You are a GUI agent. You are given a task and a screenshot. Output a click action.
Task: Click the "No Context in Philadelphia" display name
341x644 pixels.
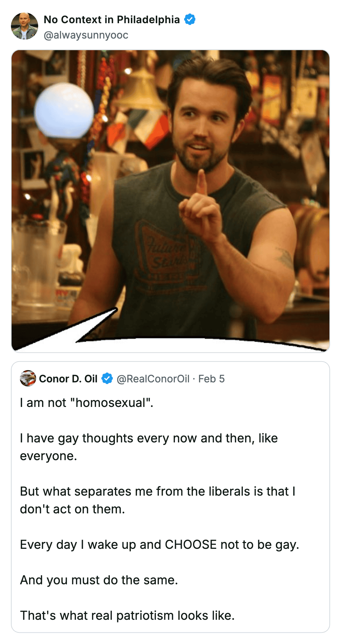click(x=112, y=19)
